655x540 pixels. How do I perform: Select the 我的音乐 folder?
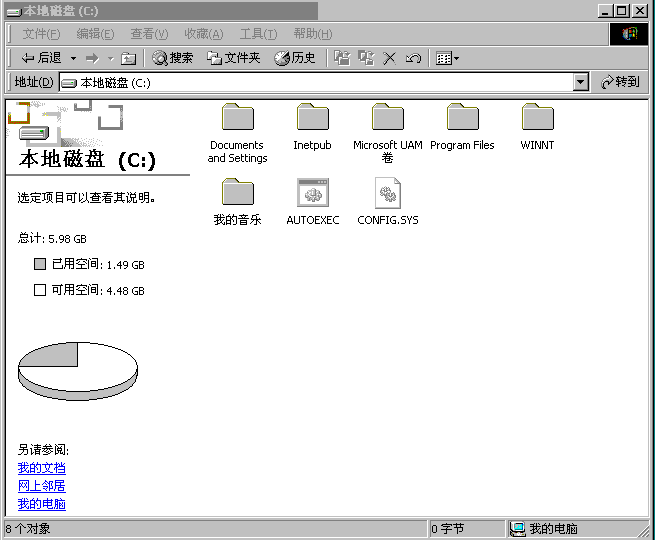click(237, 202)
